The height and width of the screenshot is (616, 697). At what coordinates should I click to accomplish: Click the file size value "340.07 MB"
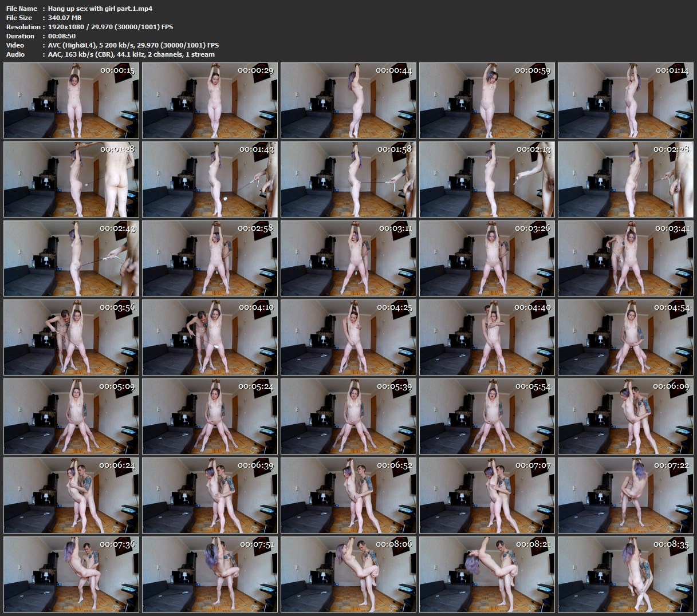pyautogui.click(x=65, y=18)
